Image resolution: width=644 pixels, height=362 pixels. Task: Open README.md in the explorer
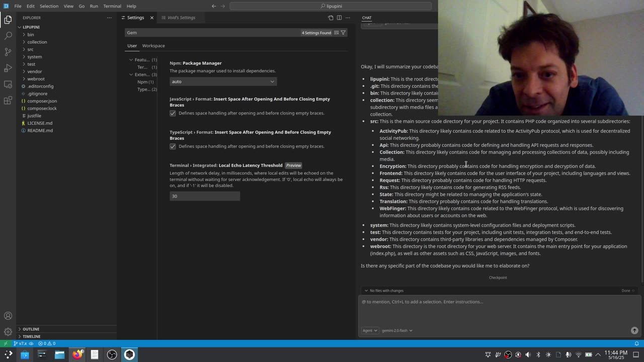click(40, 130)
